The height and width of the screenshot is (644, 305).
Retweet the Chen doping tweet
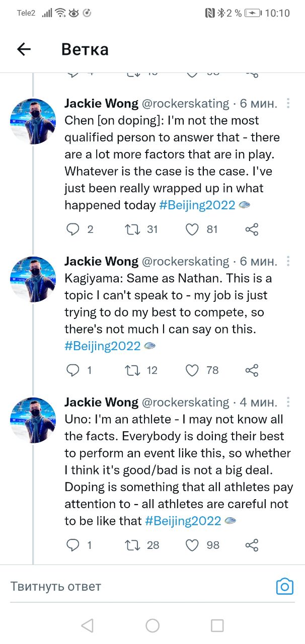pos(133,229)
